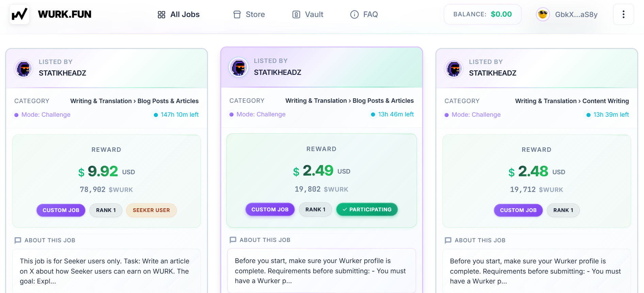Screen dimensions: 644x293
Task: Go to the Store page
Action: [249, 15]
